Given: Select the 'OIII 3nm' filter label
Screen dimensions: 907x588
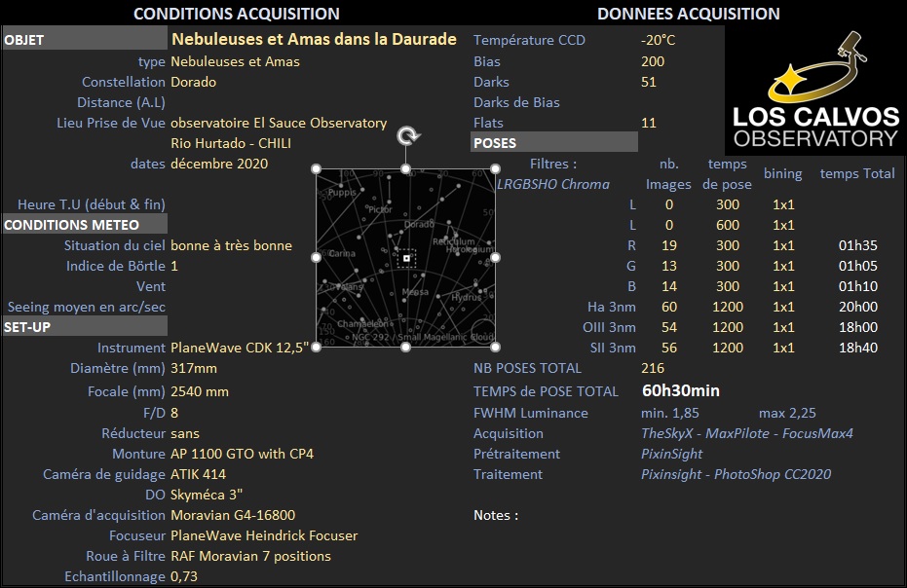Looking at the screenshot, I should point(609,327).
